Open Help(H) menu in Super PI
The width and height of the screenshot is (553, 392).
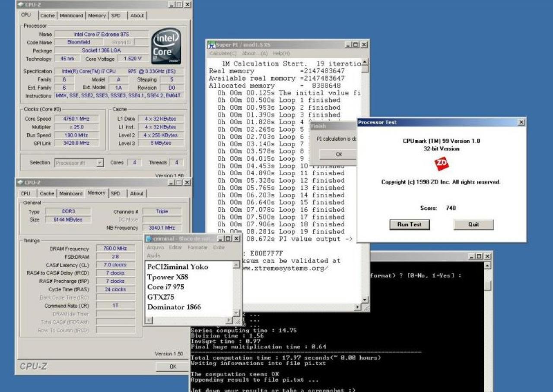(x=281, y=53)
